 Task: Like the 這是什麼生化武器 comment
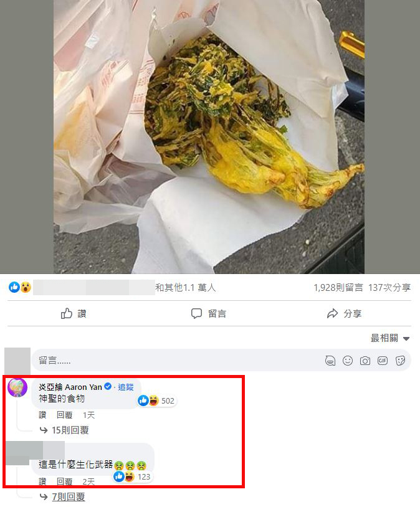[x=42, y=482]
